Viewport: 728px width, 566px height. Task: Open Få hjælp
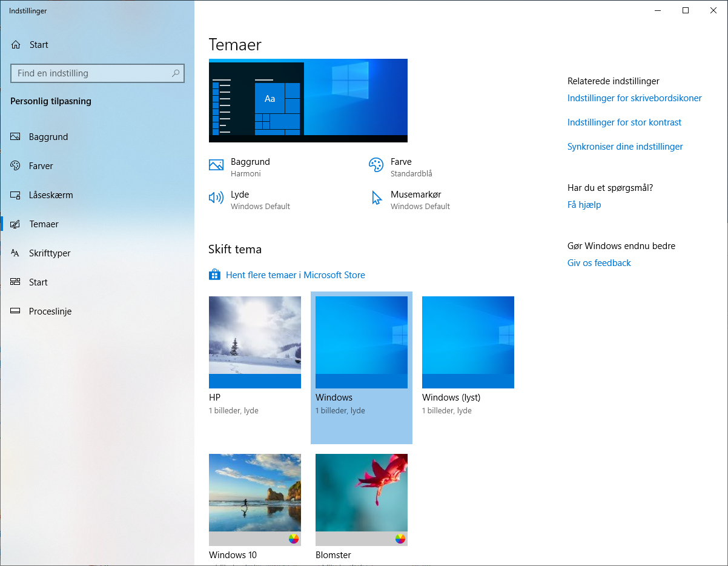584,204
